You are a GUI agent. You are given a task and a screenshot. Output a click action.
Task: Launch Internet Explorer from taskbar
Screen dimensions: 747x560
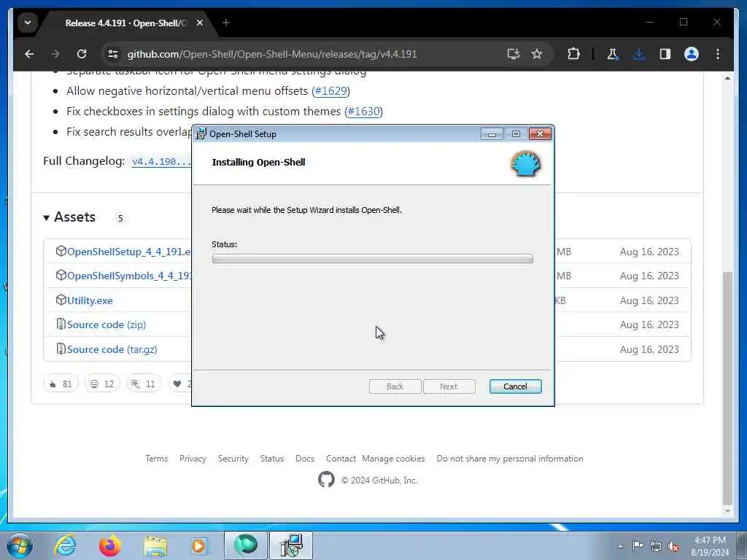65,545
